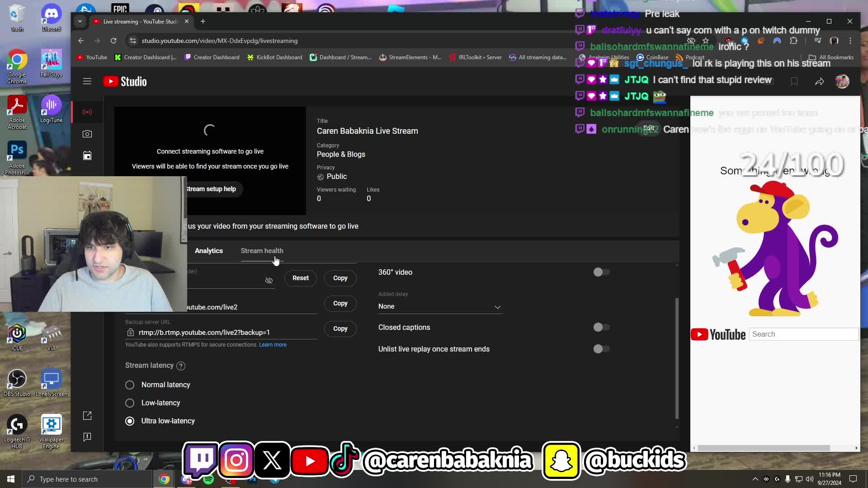Select the Webcam camera icon in sidebar
This screenshot has height=488, width=868.
tap(87, 134)
